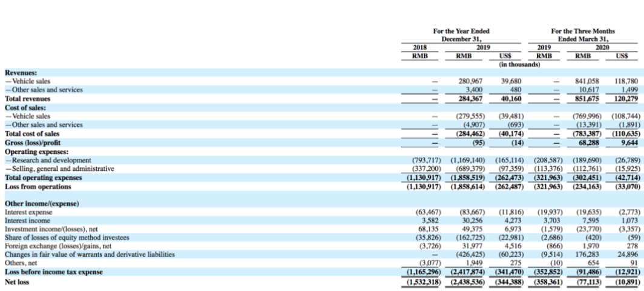Select the 'Net loss' row label

click(x=17, y=282)
